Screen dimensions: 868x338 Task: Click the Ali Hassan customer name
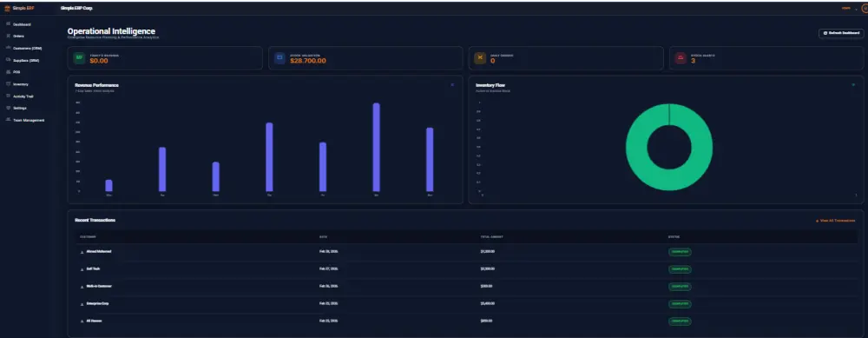point(94,321)
